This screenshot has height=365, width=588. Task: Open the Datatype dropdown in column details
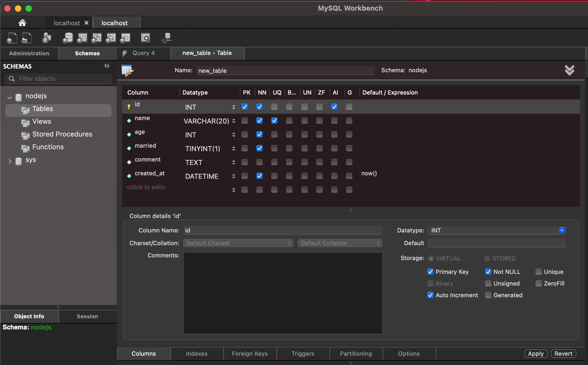pos(562,230)
